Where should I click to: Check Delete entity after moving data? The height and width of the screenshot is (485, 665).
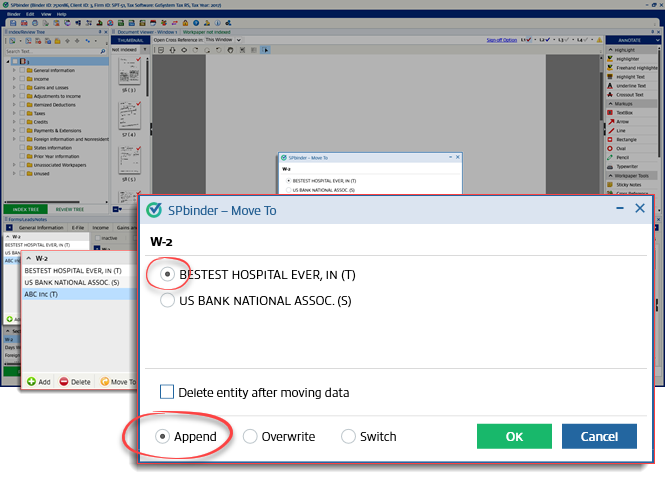coord(168,392)
